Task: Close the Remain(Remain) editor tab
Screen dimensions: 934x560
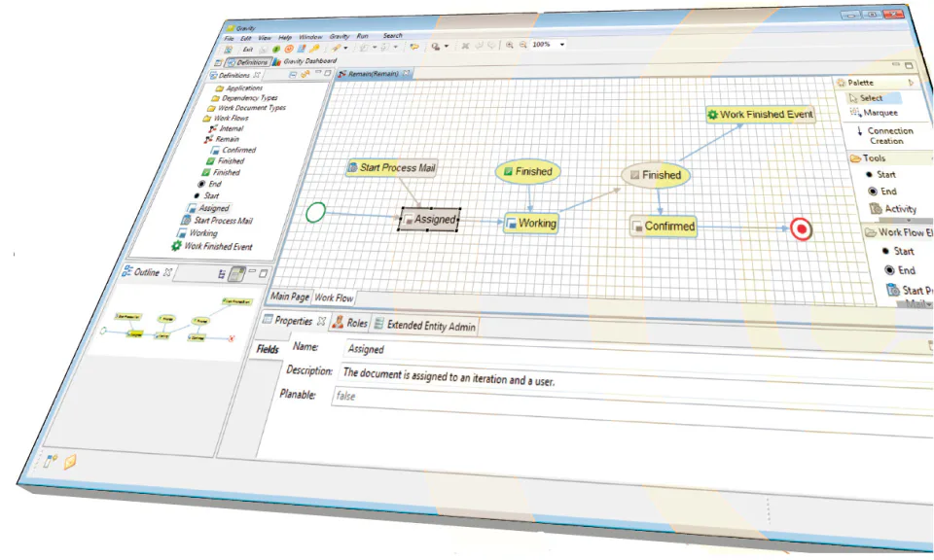Action: [x=407, y=73]
